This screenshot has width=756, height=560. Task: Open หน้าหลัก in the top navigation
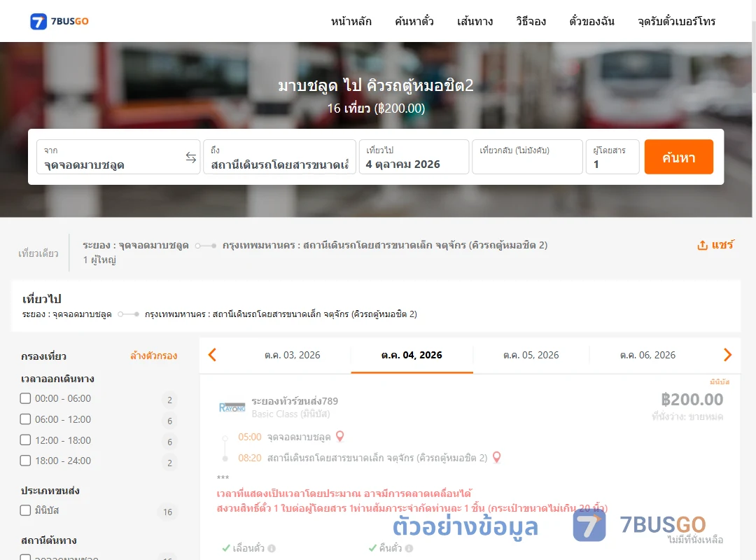point(351,21)
